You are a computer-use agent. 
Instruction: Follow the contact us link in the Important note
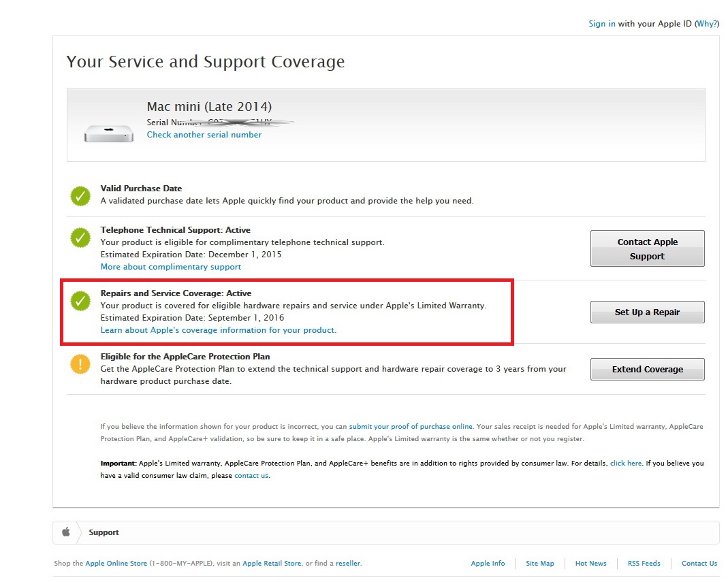251,475
